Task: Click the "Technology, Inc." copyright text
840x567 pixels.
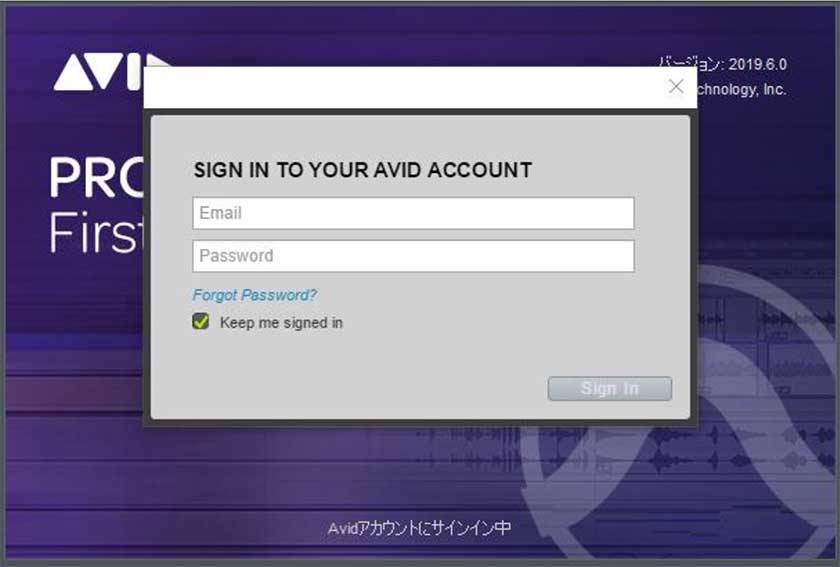Action: [742, 89]
